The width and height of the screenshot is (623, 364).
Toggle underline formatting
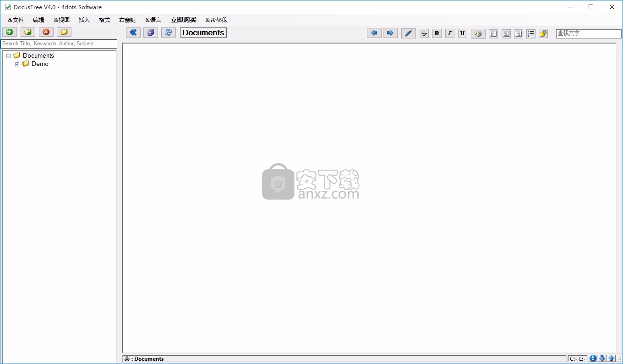click(x=463, y=33)
